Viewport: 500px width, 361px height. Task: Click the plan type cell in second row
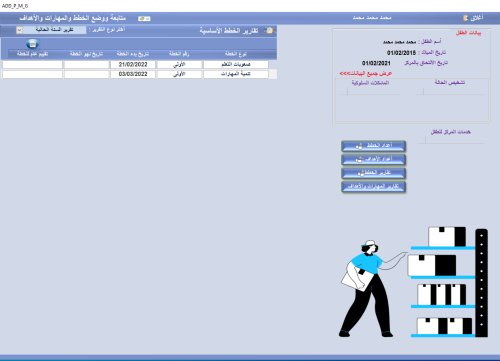pyautogui.click(x=236, y=74)
